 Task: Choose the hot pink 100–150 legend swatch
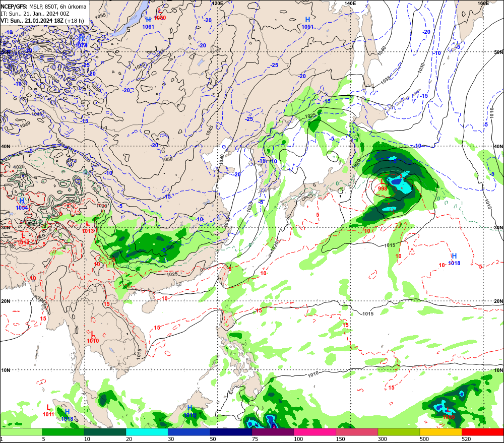point(315,432)
